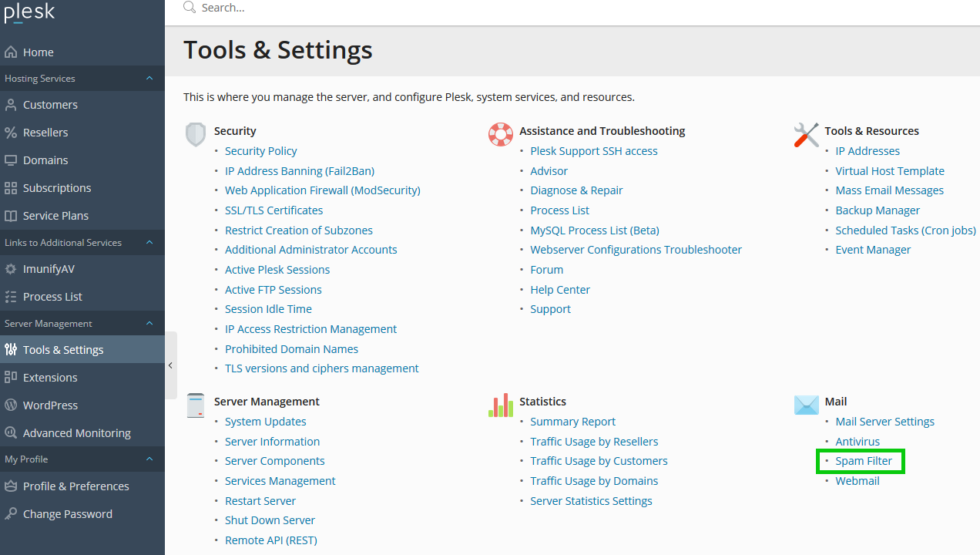Click the Server Management server icon
Image resolution: width=980 pixels, height=555 pixels.
pos(196,405)
